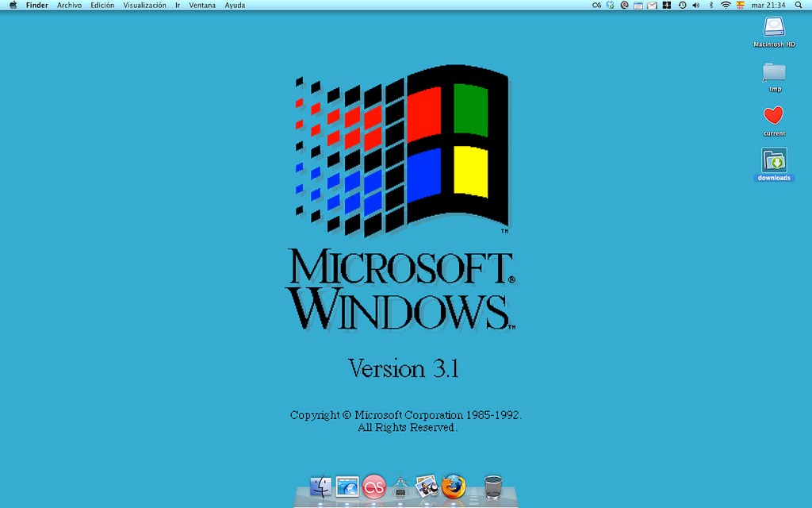Open Finder from the Dock
This screenshot has width=812, height=508.
(x=320, y=487)
